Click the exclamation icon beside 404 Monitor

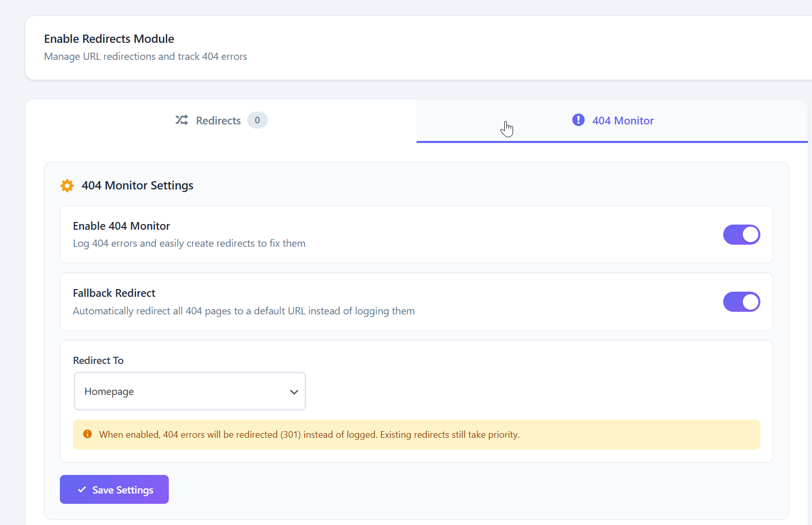[578, 120]
